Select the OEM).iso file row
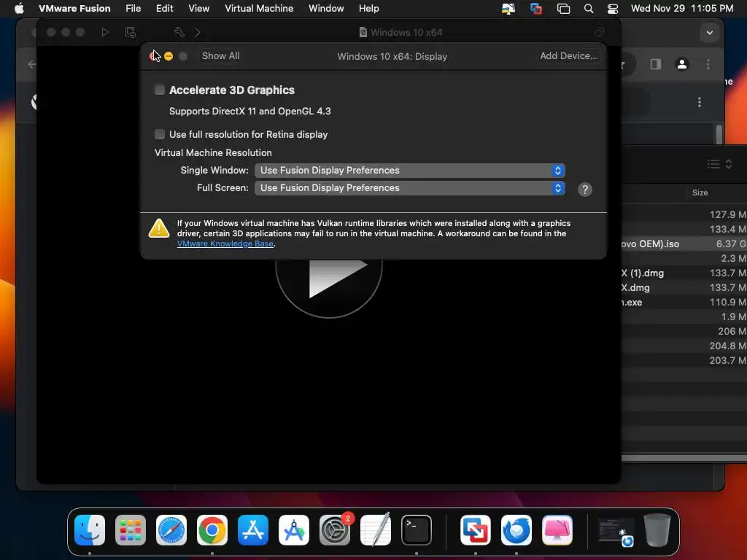This screenshot has width=747, height=560. 684,244
